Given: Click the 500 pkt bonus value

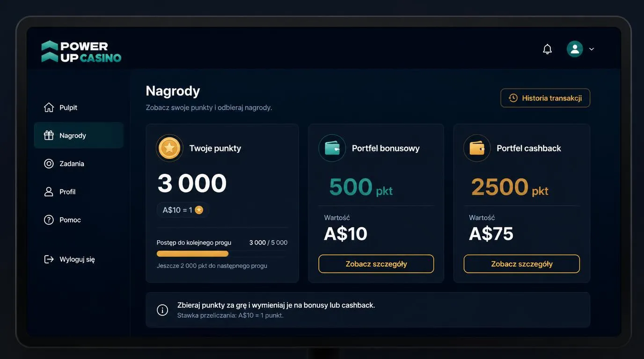Looking at the screenshot, I should (x=361, y=187).
